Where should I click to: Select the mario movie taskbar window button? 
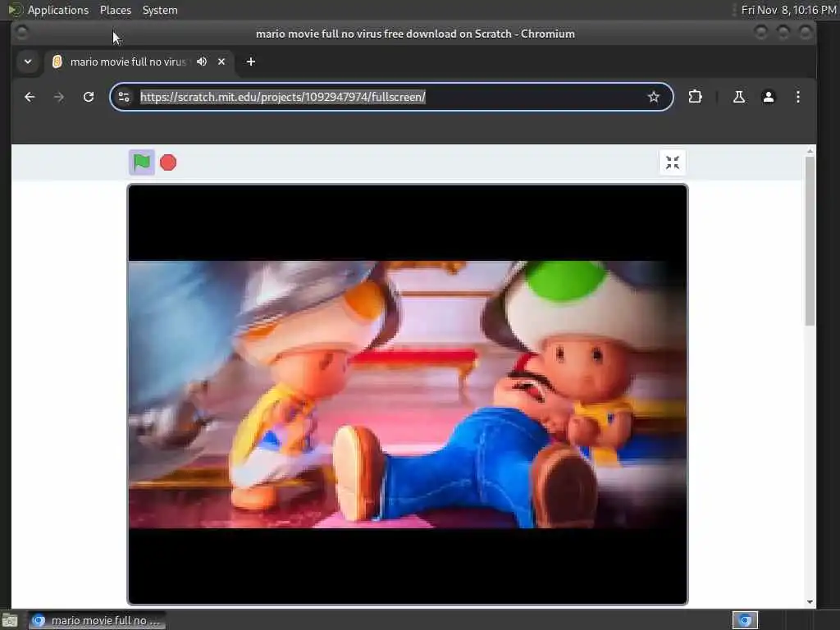(x=97, y=620)
